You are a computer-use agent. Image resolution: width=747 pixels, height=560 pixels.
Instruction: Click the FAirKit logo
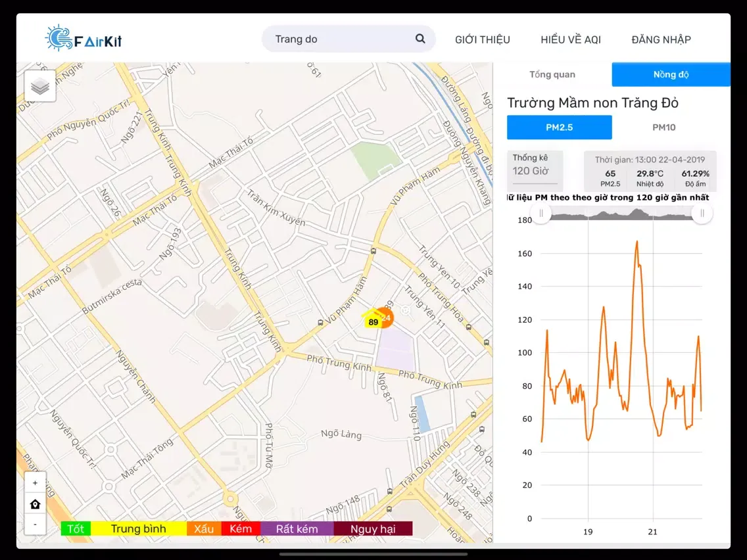pyautogui.click(x=84, y=38)
